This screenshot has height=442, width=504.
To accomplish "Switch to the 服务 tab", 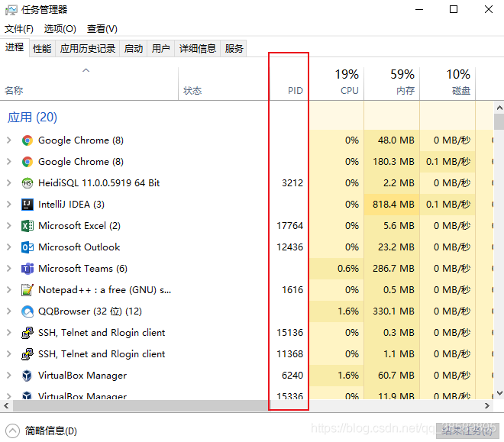I will [x=234, y=49].
